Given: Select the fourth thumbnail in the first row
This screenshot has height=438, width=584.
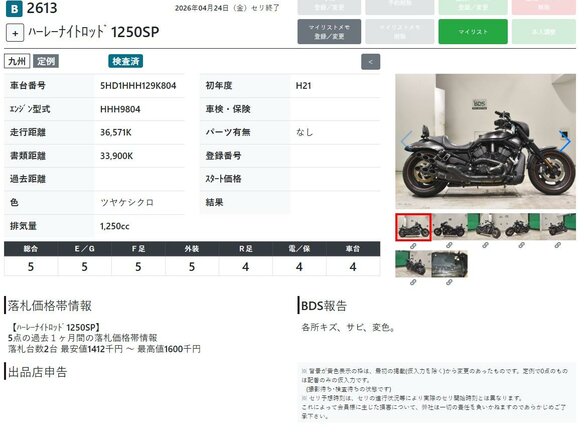Looking at the screenshot, I should click(521, 227).
